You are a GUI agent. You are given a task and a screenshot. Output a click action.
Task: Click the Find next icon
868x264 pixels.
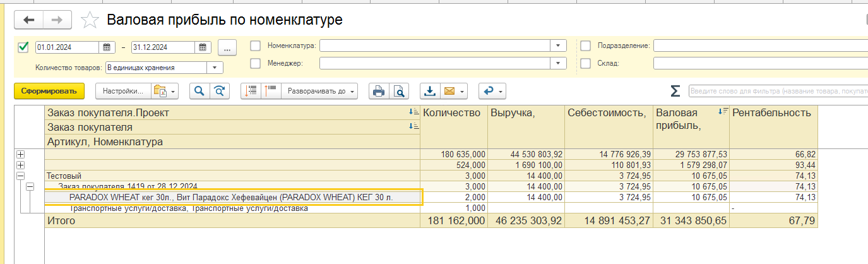pyautogui.click(x=218, y=92)
